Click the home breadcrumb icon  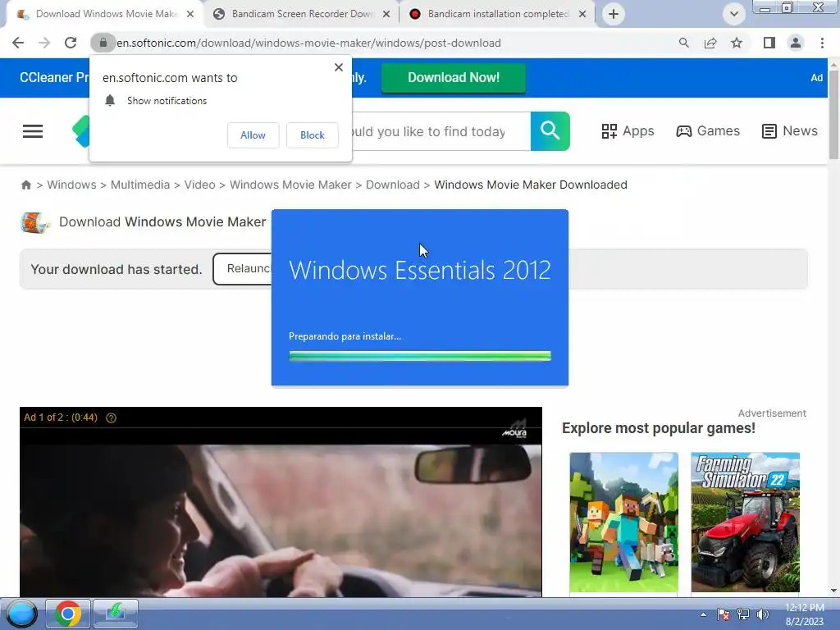[x=25, y=185]
